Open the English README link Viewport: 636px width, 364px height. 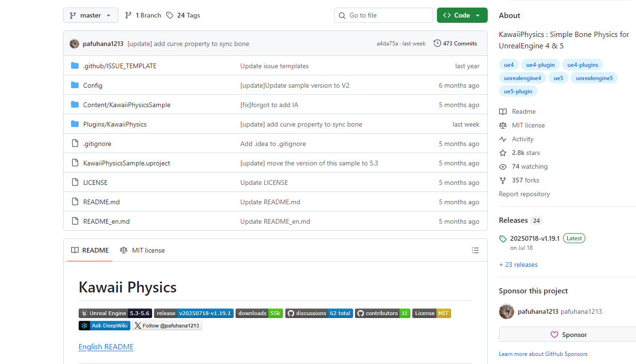coord(106,347)
